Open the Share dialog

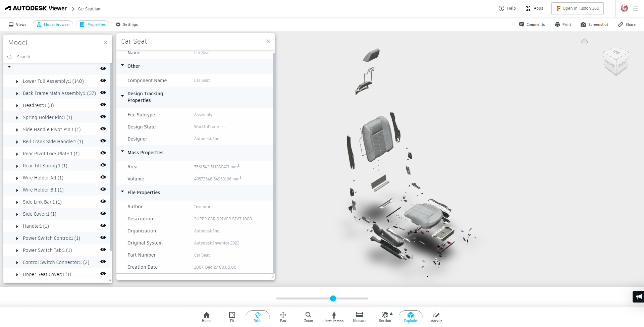click(x=627, y=24)
